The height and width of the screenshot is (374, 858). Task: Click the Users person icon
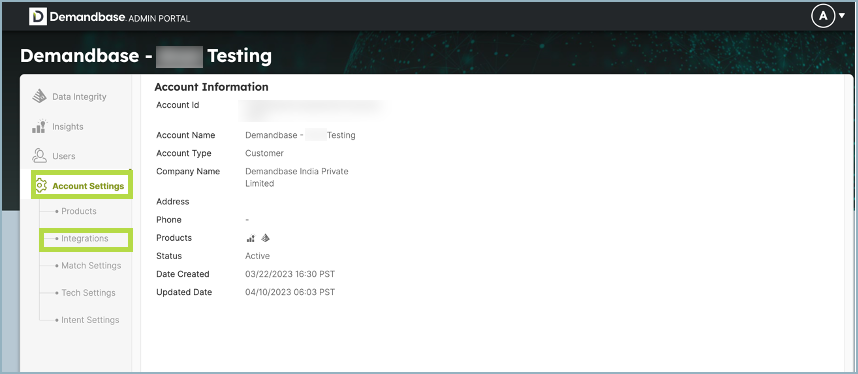(x=39, y=156)
